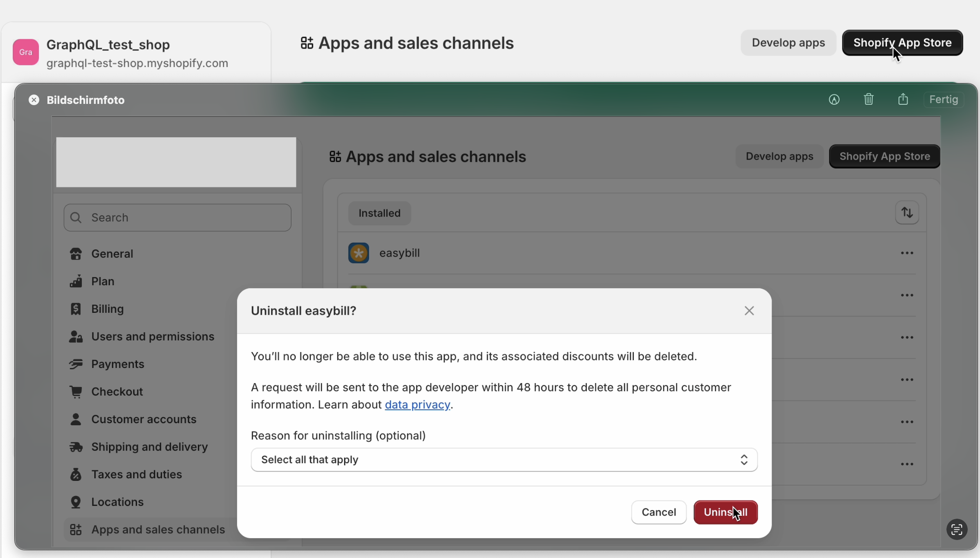Follow the data privacy link
Viewport: 980px width, 558px height.
coord(417,405)
